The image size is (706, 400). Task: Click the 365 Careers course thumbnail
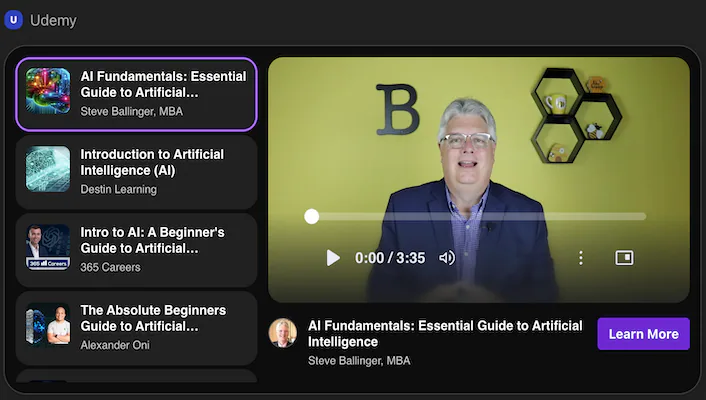[x=48, y=247]
